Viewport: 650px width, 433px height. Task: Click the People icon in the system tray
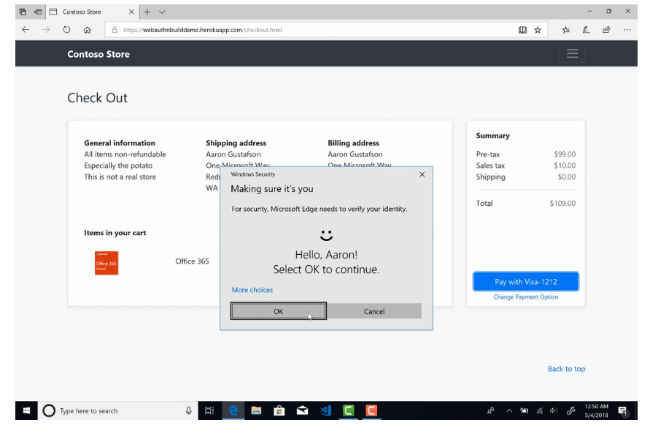tap(490, 411)
